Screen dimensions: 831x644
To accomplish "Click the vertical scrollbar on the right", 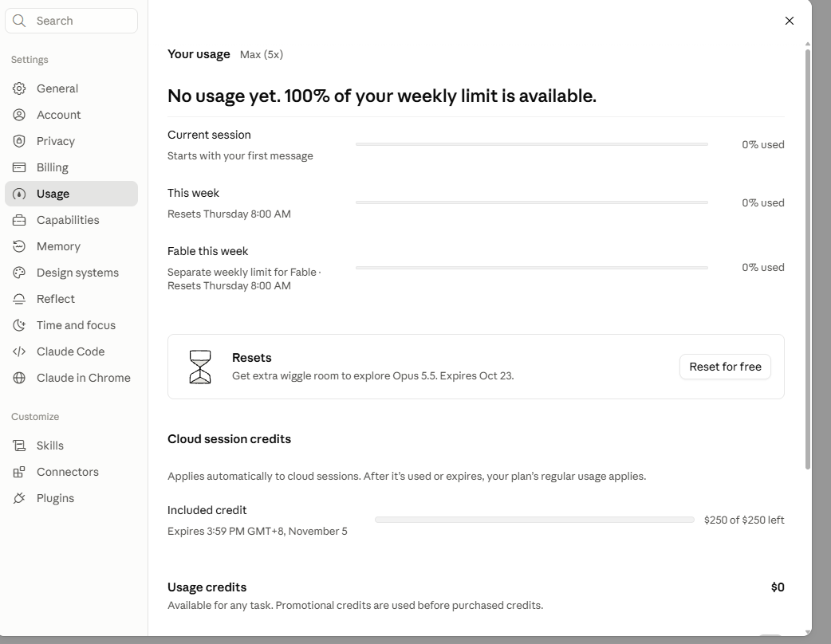I will [808, 260].
